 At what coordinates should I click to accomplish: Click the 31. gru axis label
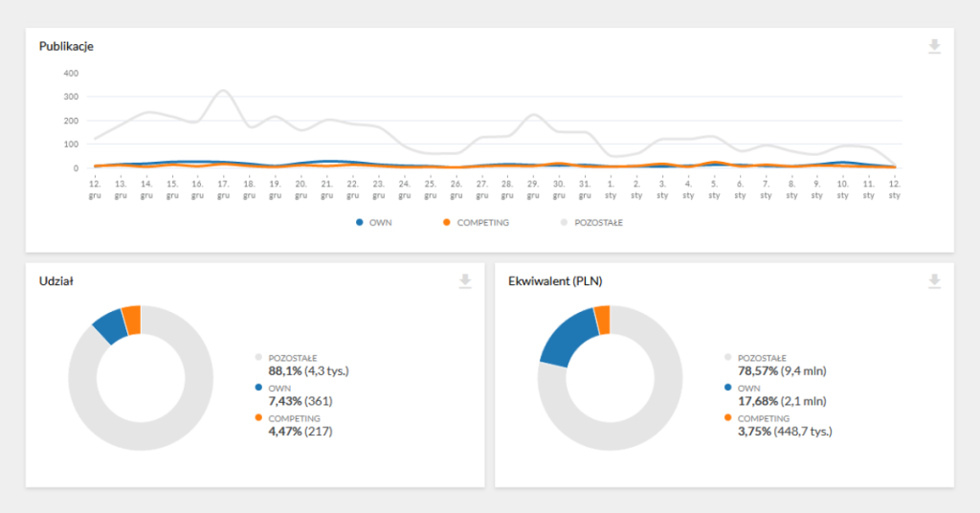click(585, 190)
